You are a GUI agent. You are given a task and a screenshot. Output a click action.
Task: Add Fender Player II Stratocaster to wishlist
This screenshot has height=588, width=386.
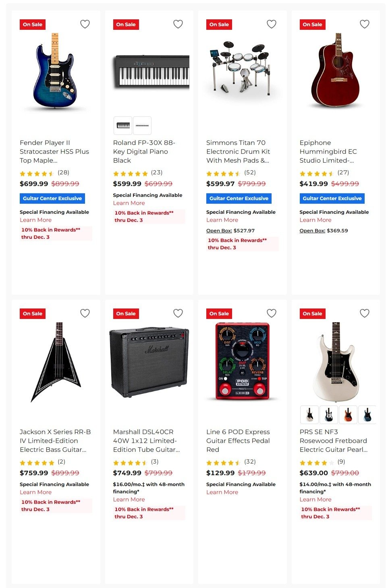tap(85, 24)
